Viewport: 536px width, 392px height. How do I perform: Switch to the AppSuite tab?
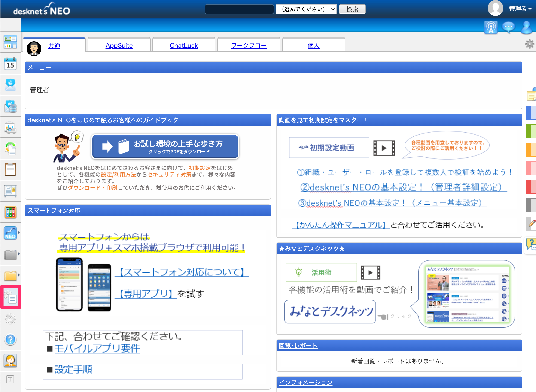tap(119, 45)
